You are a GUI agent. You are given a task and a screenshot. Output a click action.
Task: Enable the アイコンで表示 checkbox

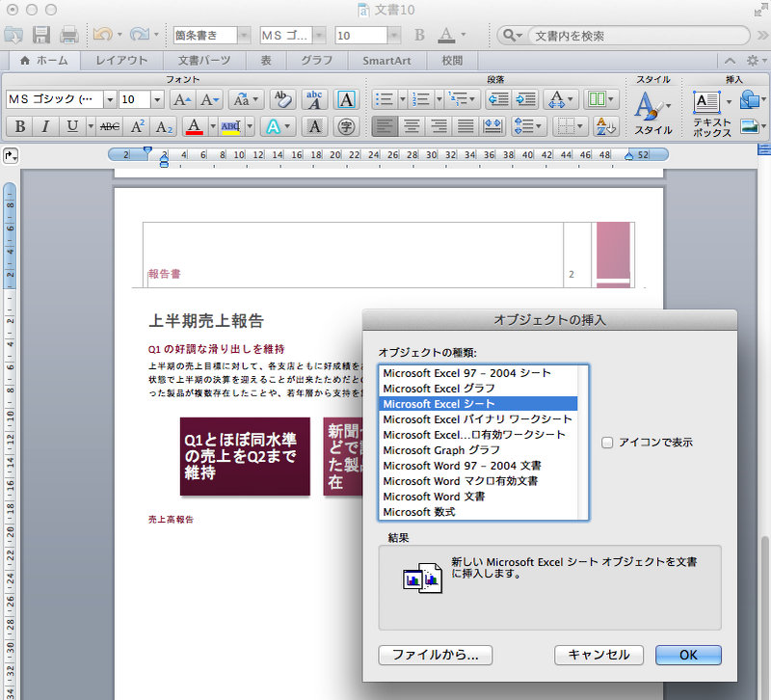point(607,443)
